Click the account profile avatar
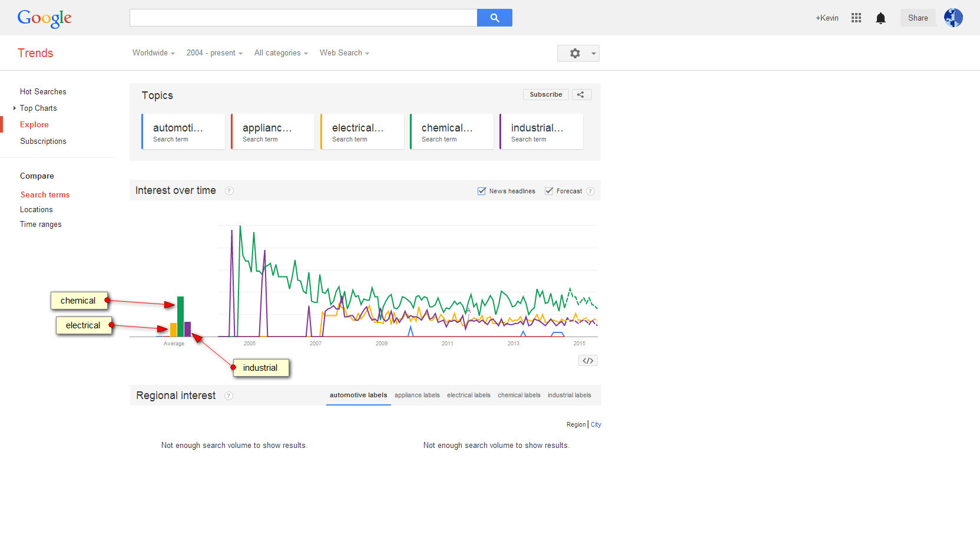This screenshot has width=980, height=534. [953, 18]
